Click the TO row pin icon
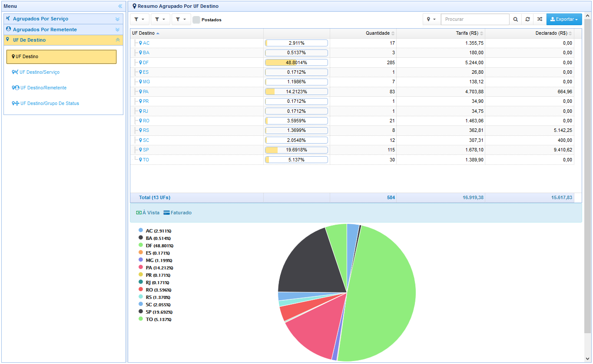 [141, 160]
